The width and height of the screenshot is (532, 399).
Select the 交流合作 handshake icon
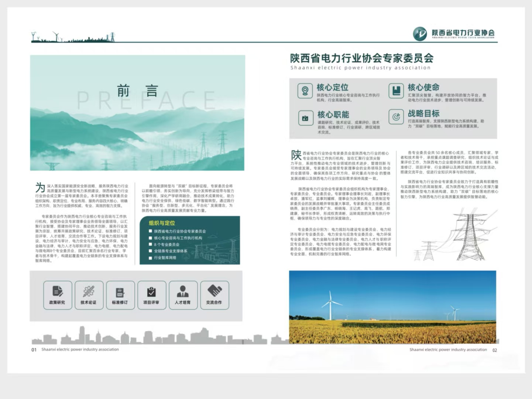coord(214,295)
